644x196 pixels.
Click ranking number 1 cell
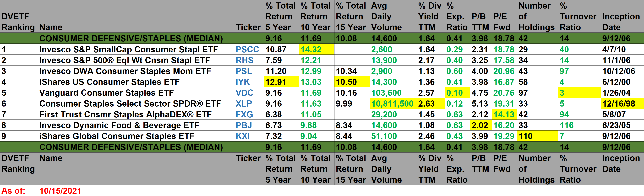point(19,49)
